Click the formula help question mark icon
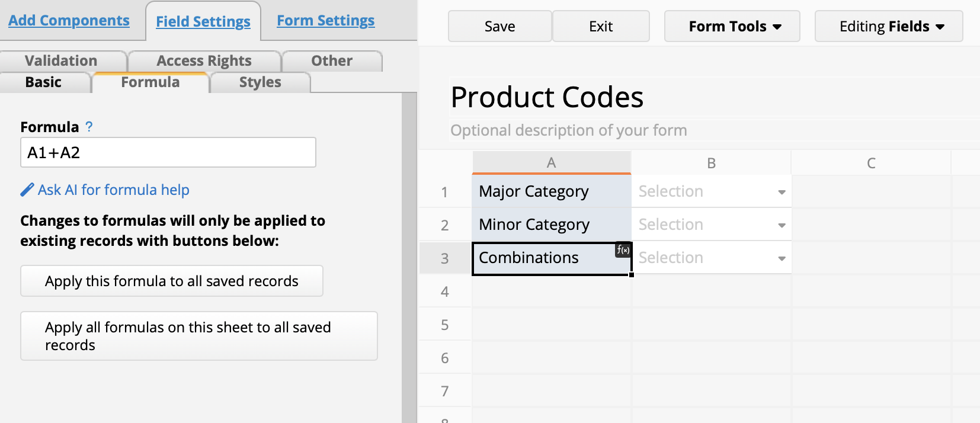The width and height of the screenshot is (980, 423). (89, 127)
